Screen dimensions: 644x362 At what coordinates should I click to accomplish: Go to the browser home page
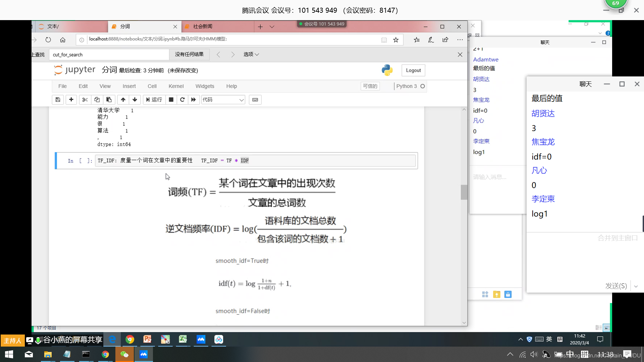pyautogui.click(x=63, y=40)
